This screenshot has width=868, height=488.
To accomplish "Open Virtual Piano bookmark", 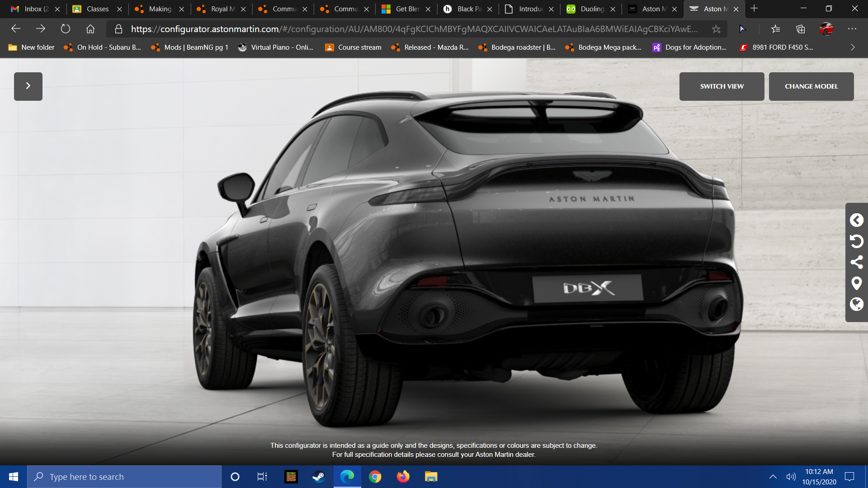I will tap(276, 47).
